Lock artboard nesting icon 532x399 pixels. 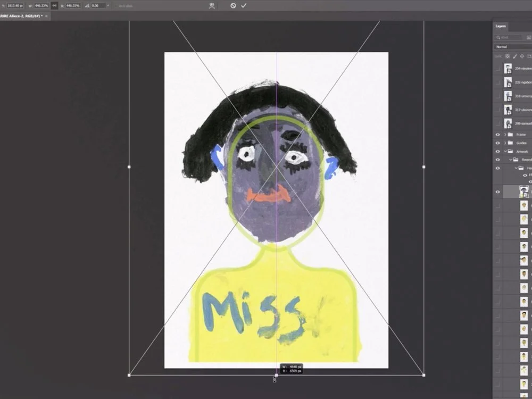pos(529,56)
